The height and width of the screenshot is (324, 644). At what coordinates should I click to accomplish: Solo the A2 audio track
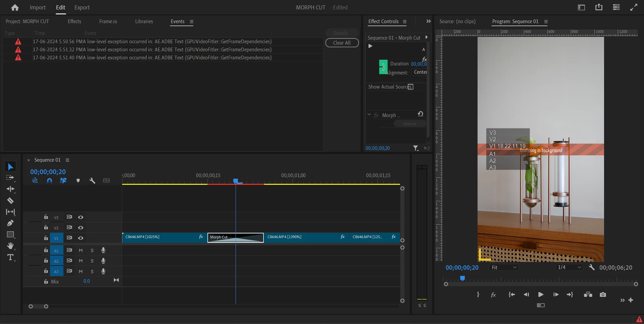tap(92, 261)
